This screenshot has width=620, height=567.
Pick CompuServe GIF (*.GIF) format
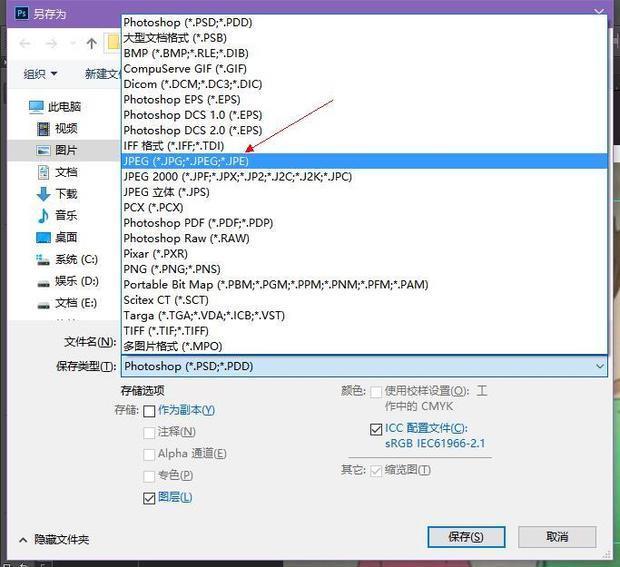click(364, 69)
